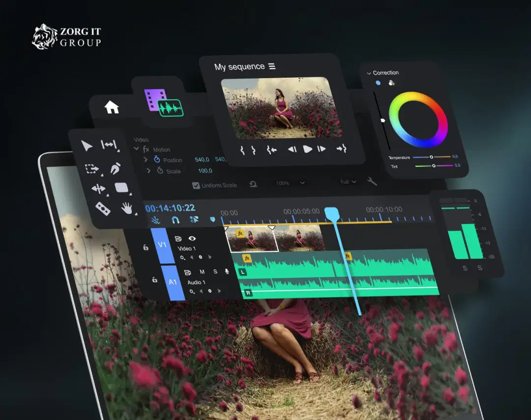The width and height of the screenshot is (531, 420).
Task: Toggle sync lock for Audio 1
Action: pyautogui.click(x=187, y=272)
